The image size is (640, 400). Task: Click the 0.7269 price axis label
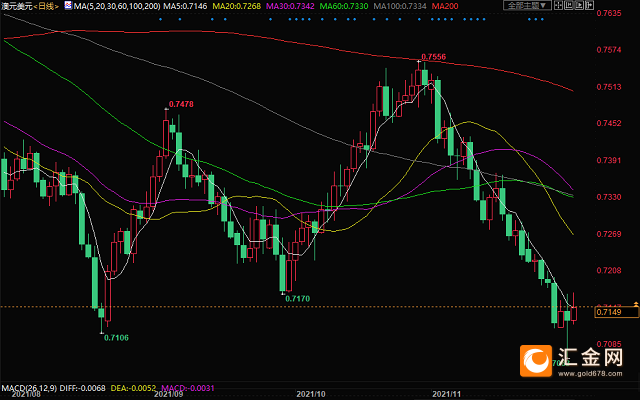tap(609, 234)
